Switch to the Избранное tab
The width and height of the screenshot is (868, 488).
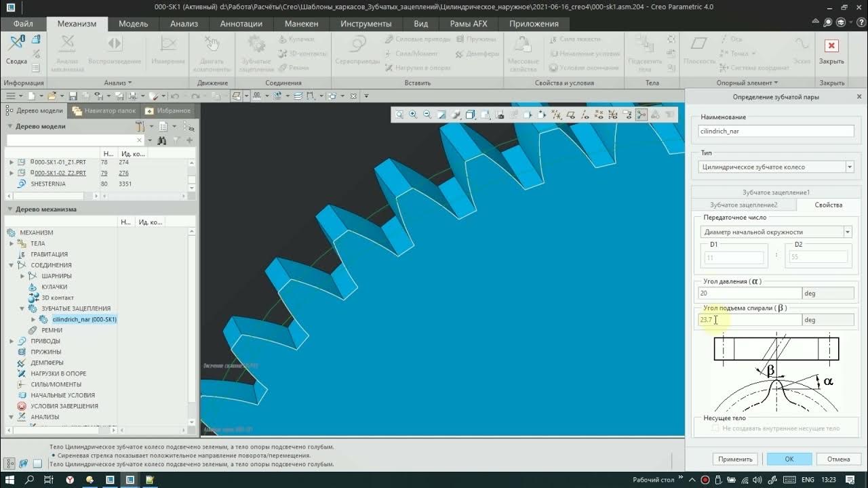click(168, 110)
